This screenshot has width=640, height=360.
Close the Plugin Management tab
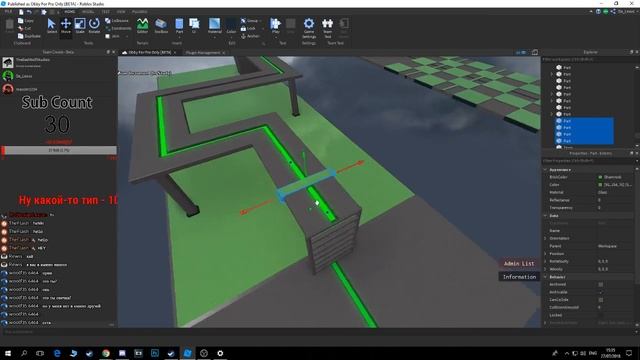[224, 53]
